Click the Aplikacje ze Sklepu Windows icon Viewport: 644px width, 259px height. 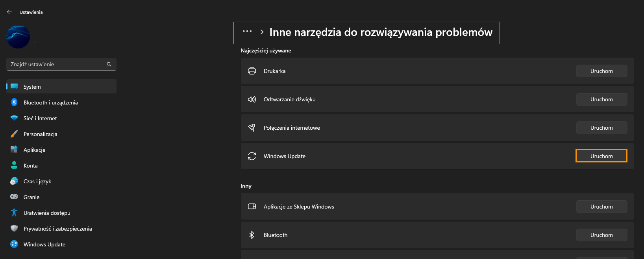pyautogui.click(x=252, y=207)
